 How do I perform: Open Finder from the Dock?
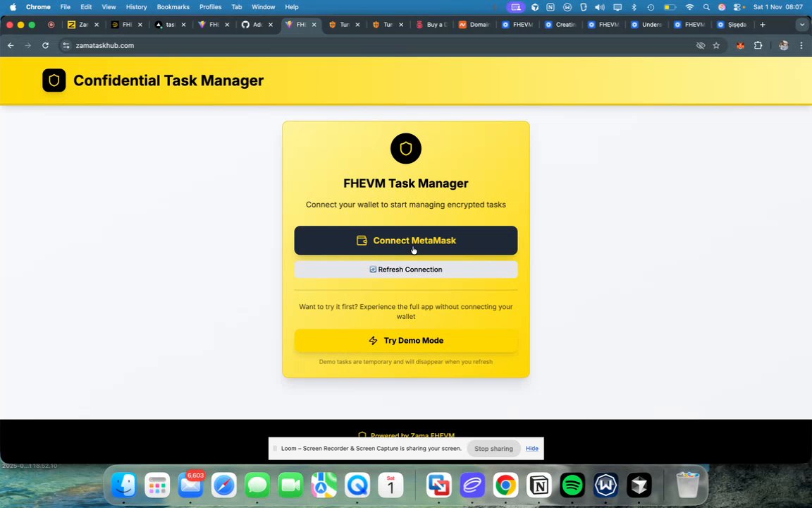[124, 485]
